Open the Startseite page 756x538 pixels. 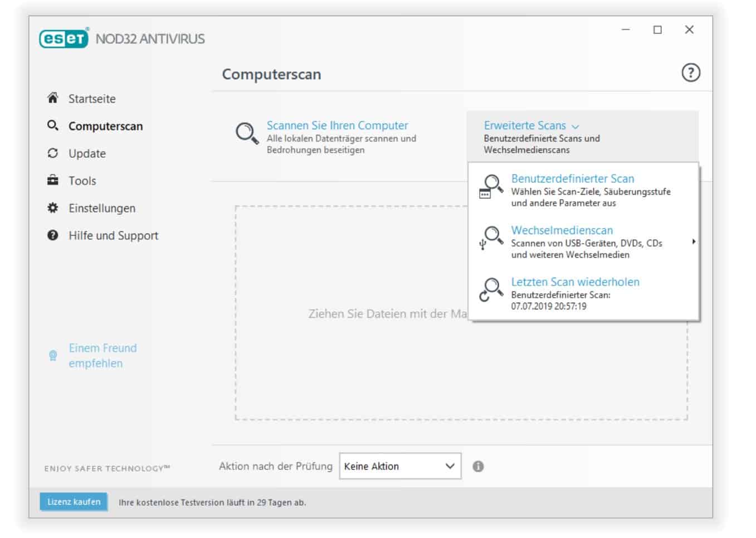click(92, 99)
